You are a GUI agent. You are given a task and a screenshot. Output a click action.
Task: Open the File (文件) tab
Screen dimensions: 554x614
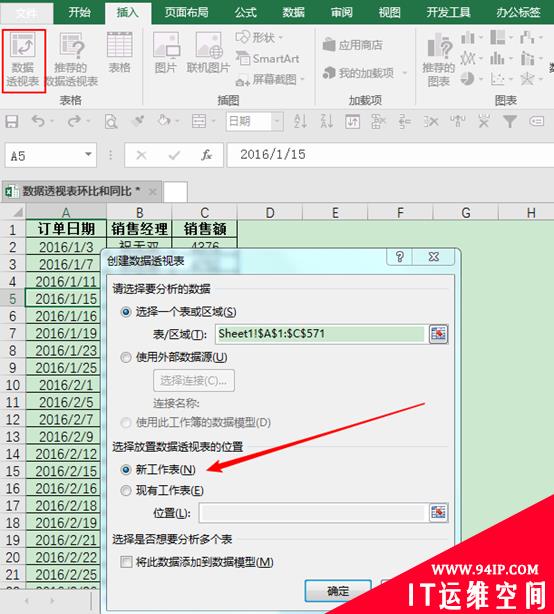click(27, 13)
